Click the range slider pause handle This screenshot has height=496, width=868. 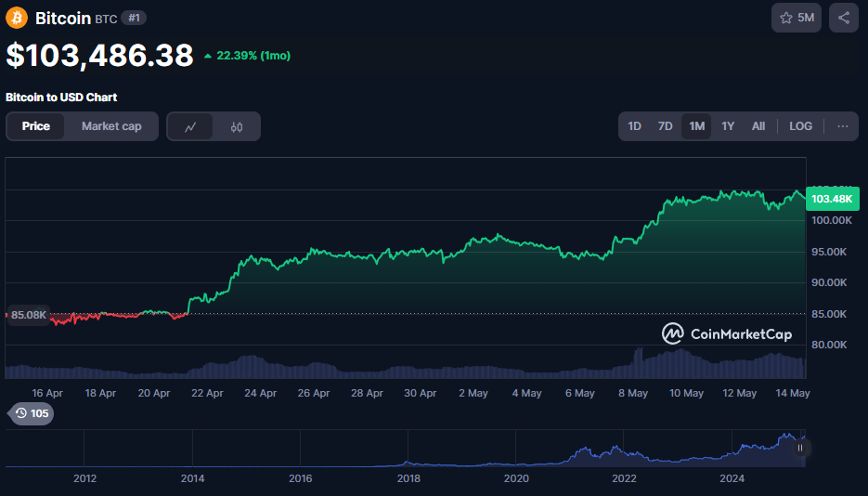point(799,448)
